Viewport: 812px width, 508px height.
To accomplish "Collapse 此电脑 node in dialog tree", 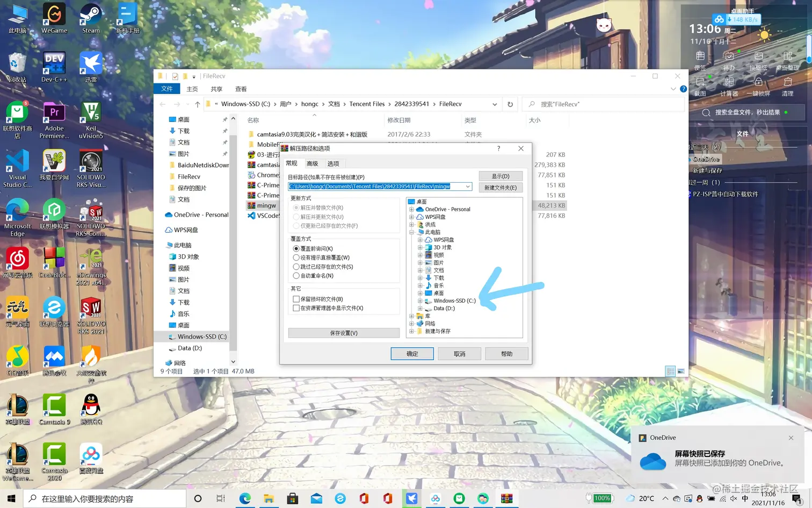I will point(411,232).
